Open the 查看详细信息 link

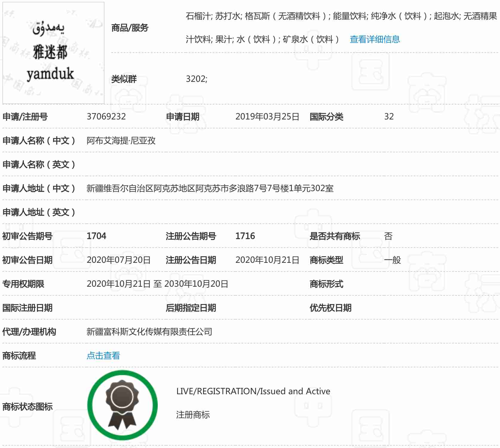pos(375,39)
